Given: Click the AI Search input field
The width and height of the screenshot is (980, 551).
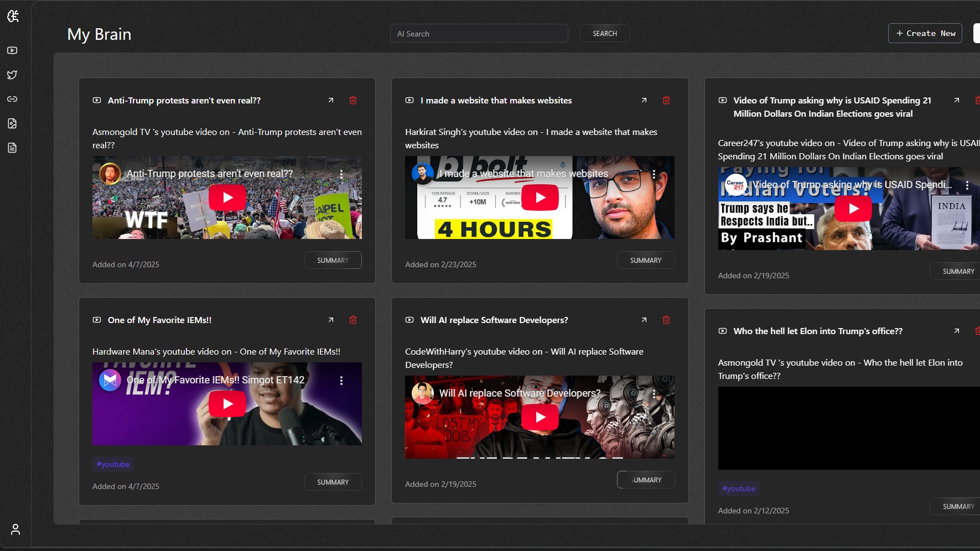Looking at the screenshot, I should 479,33.
